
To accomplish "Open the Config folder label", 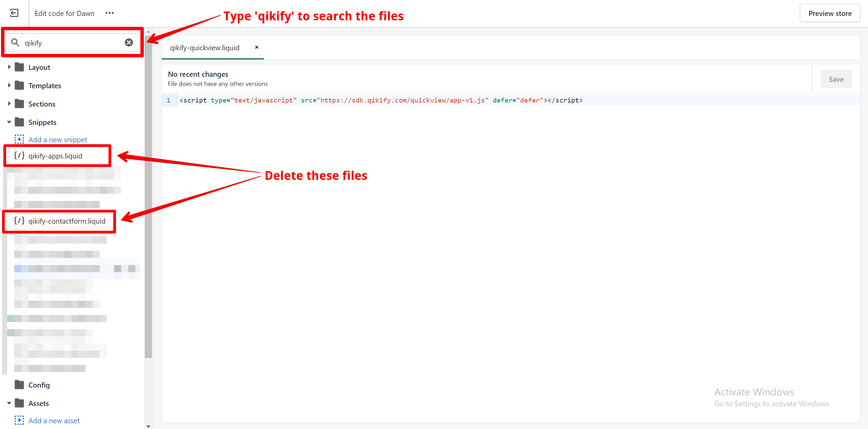I will [39, 385].
